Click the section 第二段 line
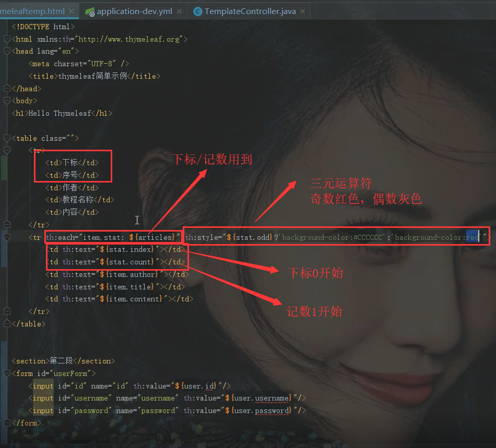The image size is (496, 448). point(63,361)
